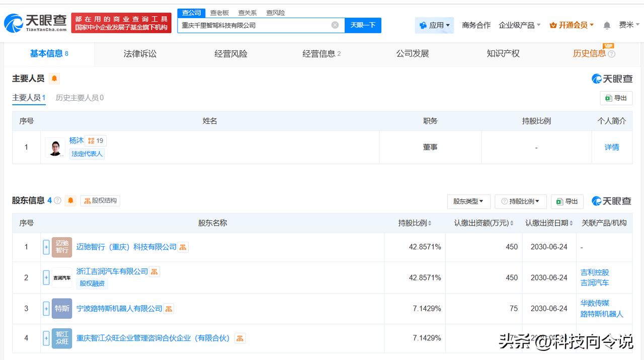Show the 主要人员 1 sub-tab
644x360 pixels.
pyautogui.click(x=29, y=98)
